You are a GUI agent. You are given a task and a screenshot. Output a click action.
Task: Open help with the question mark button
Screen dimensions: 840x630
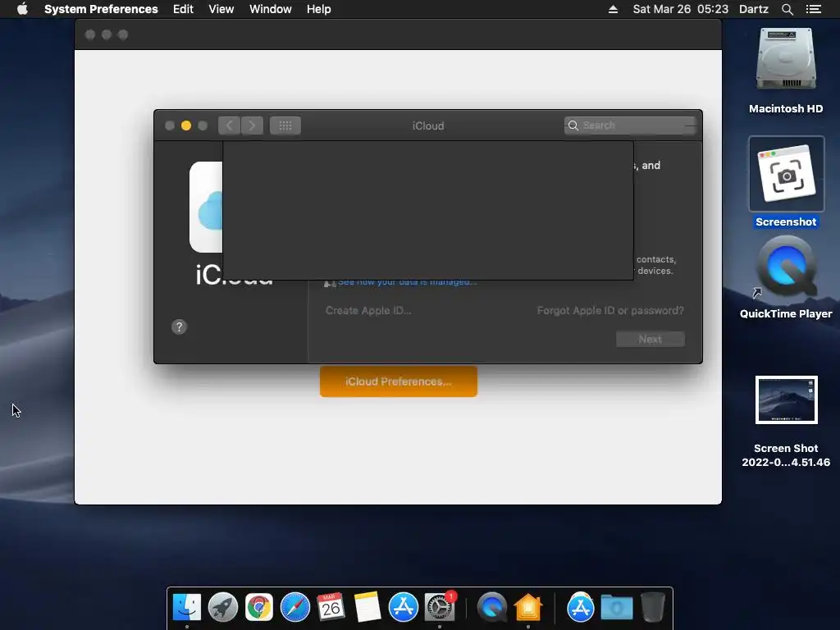pyautogui.click(x=179, y=326)
